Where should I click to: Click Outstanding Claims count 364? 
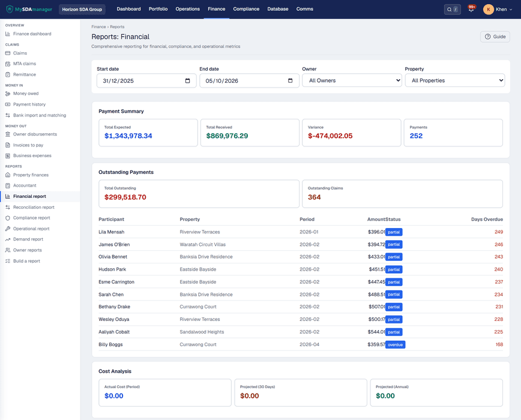tap(314, 197)
